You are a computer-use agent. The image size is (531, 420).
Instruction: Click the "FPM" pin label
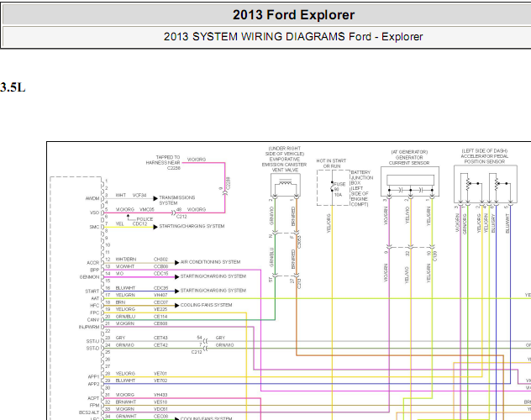click(x=94, y=406)
